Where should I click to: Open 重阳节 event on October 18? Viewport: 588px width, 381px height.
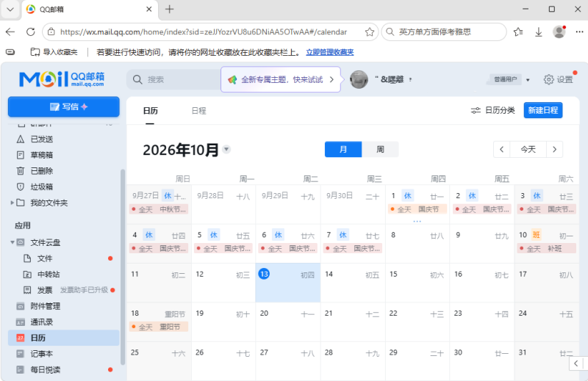click(159, 327)
